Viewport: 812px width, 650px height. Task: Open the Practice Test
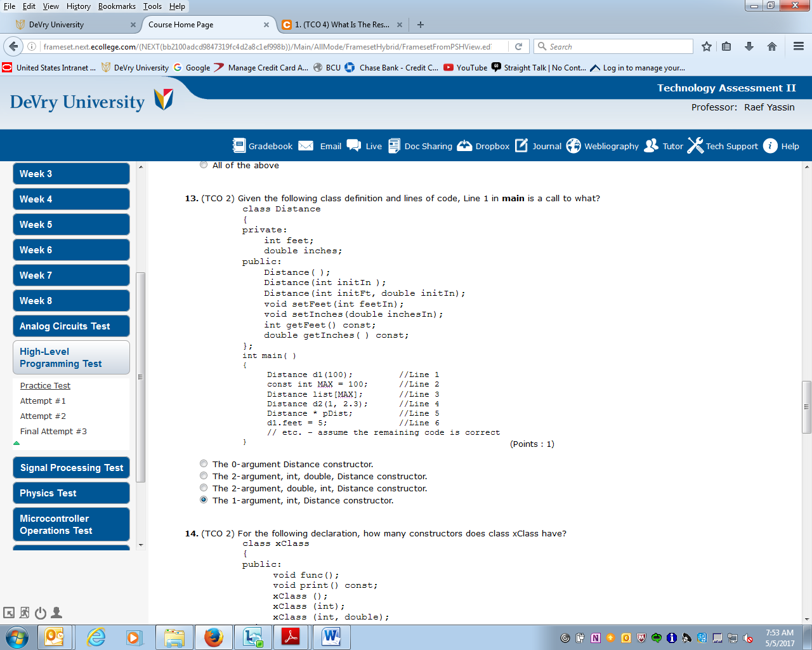44,385
